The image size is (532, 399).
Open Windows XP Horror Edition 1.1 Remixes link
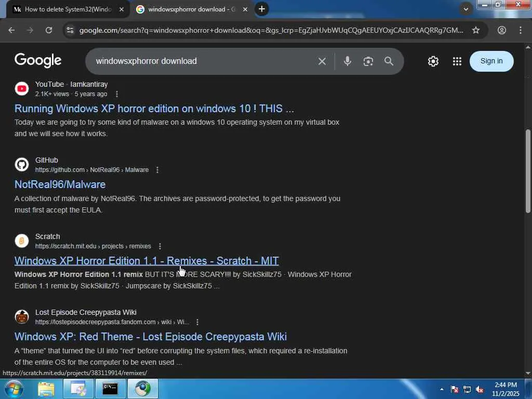147,261
